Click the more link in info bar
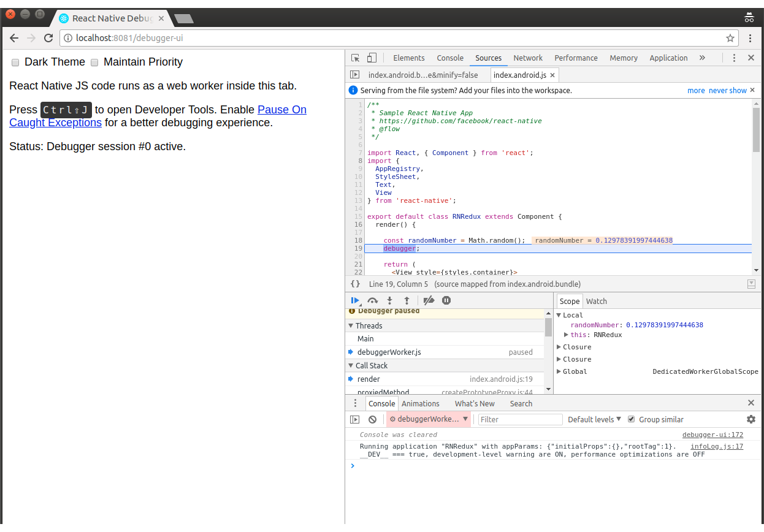Viewport: 764px width, 532px height. [x=696, y=90]
